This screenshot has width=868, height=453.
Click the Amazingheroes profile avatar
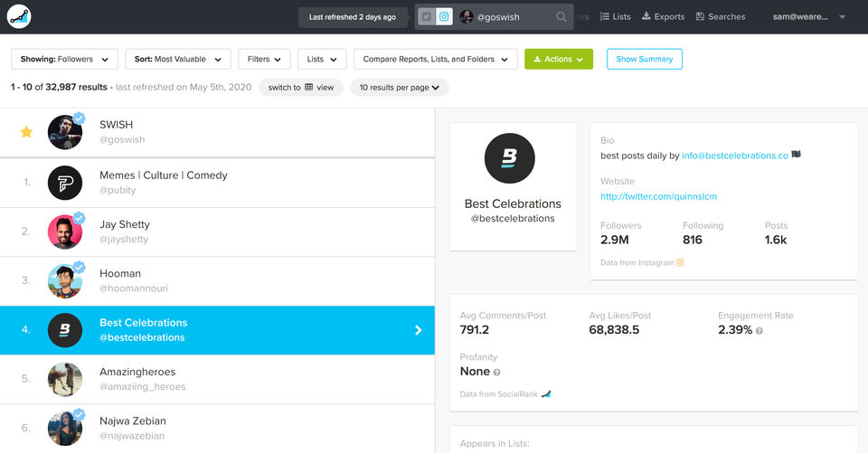pos(65,380)
